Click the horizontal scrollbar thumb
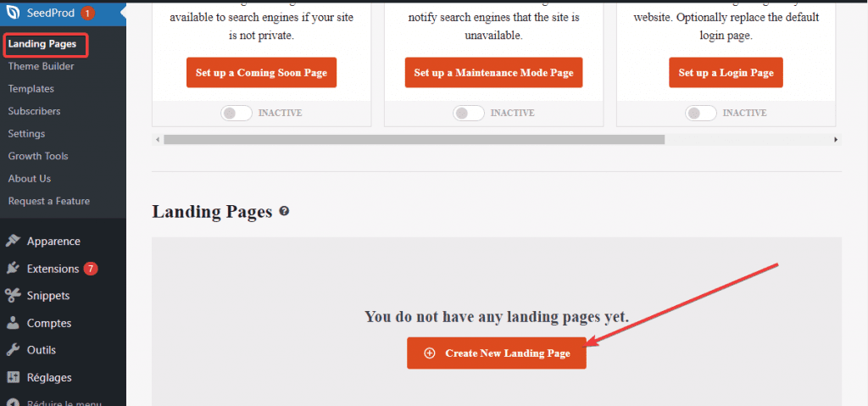Screen dimensions: 868x406 pos(414,140)
